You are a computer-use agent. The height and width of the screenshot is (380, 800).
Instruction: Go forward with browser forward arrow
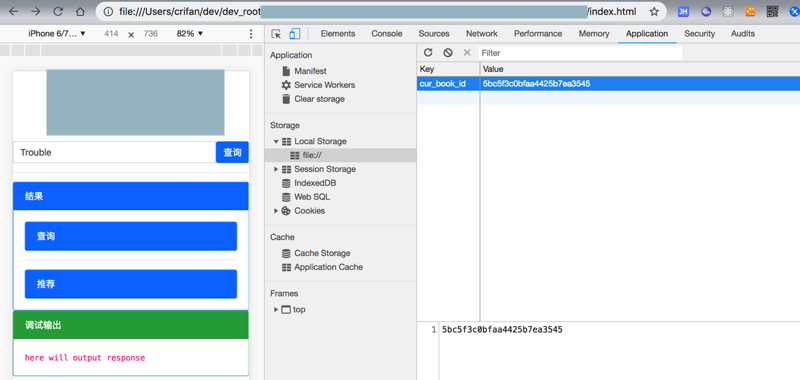click(x=35, y=11)
